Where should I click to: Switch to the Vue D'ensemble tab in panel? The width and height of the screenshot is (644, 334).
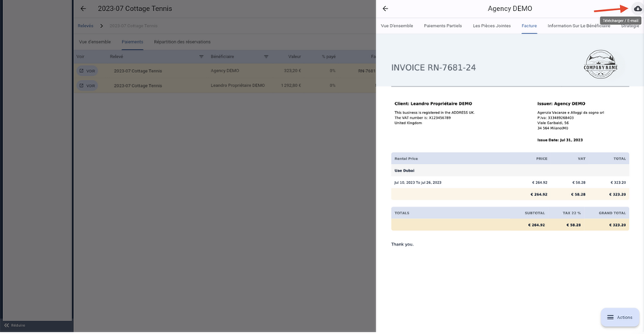pyautogui.click(x=397, y=26)
